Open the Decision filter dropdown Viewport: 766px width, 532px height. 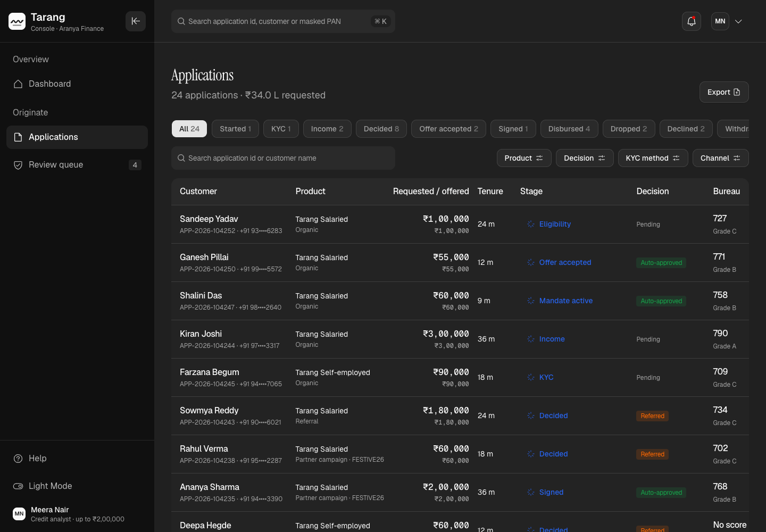click(585, 158)
